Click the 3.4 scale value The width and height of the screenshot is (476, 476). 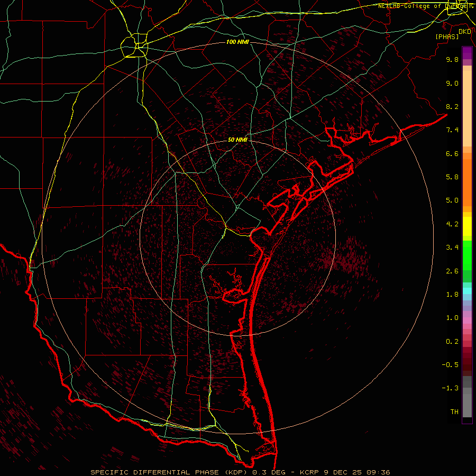pos(452,248)
